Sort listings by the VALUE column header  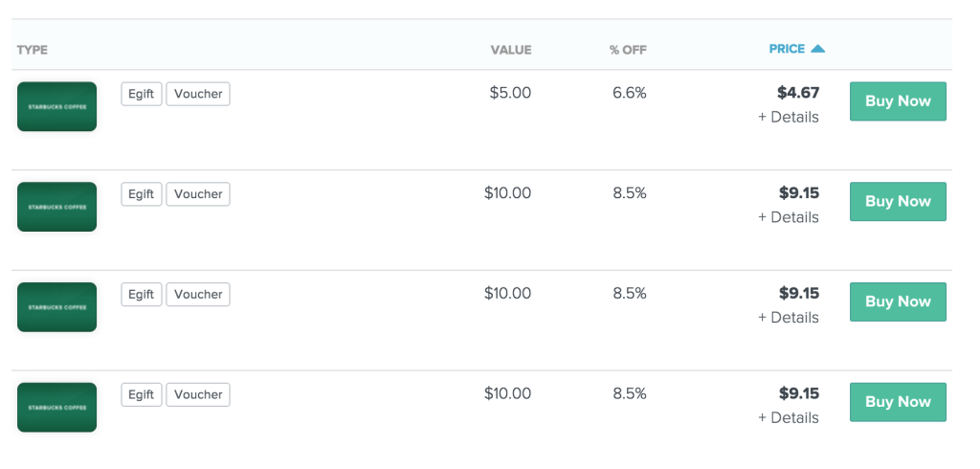pyautogui.click(x=511, y=50)
